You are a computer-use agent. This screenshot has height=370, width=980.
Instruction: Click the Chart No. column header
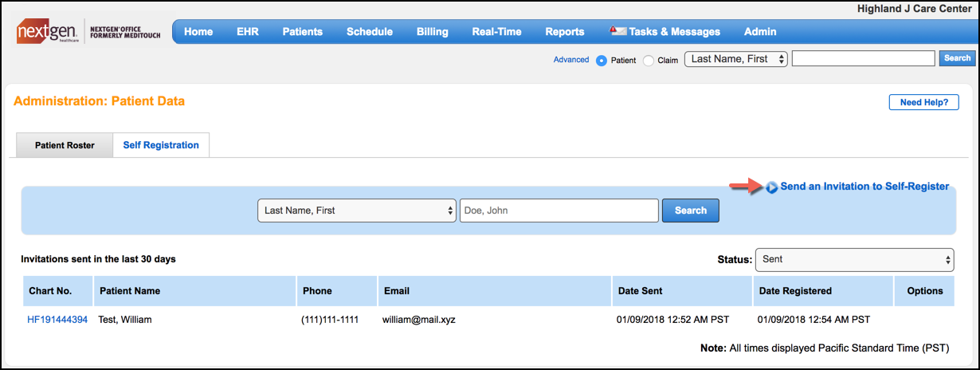point(58,291)
